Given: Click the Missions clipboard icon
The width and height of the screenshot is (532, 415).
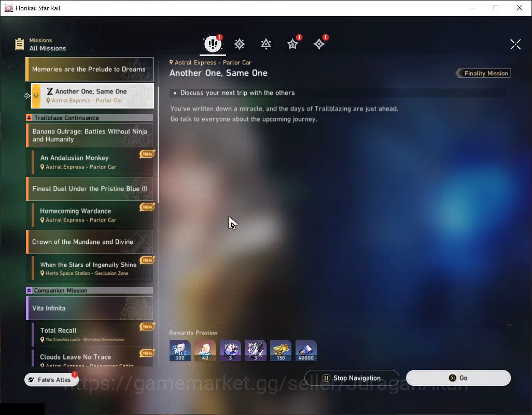Looking at the screenshot, I should click(19, 44).
